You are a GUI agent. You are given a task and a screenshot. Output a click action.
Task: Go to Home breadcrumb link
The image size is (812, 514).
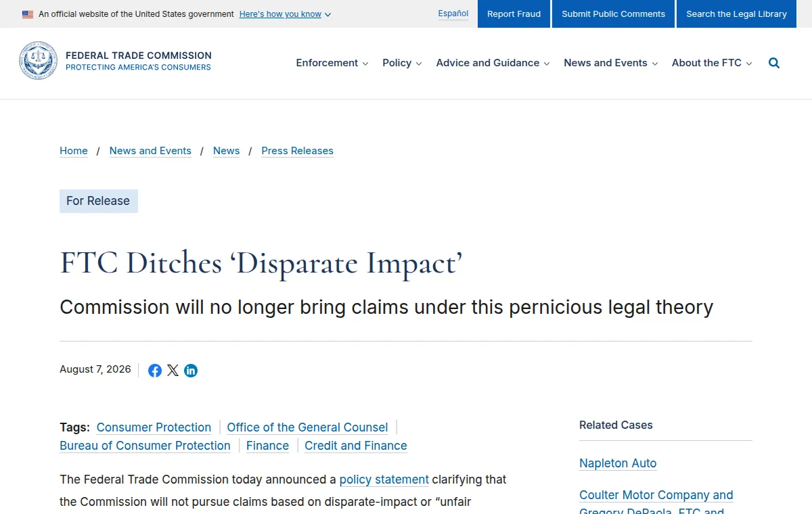[x=74, y=151]
